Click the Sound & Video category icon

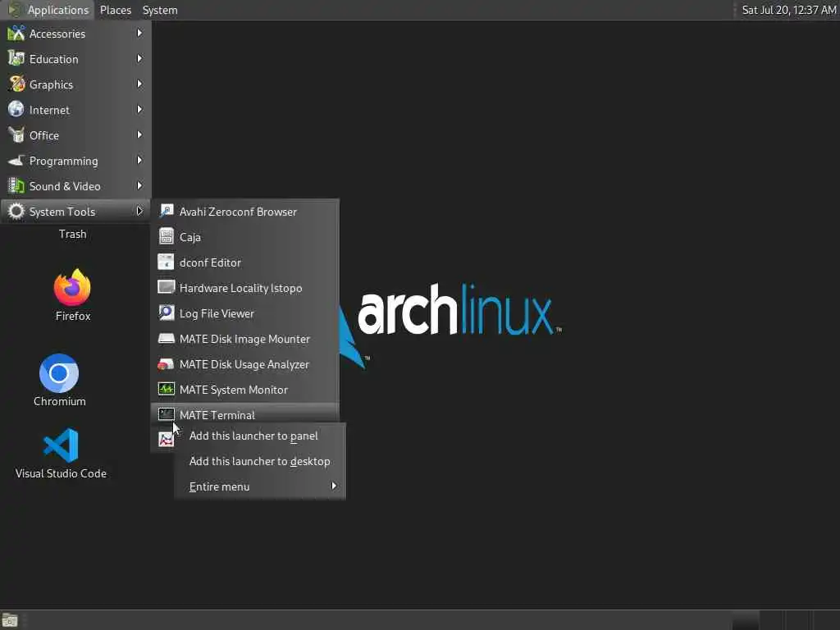16,186
